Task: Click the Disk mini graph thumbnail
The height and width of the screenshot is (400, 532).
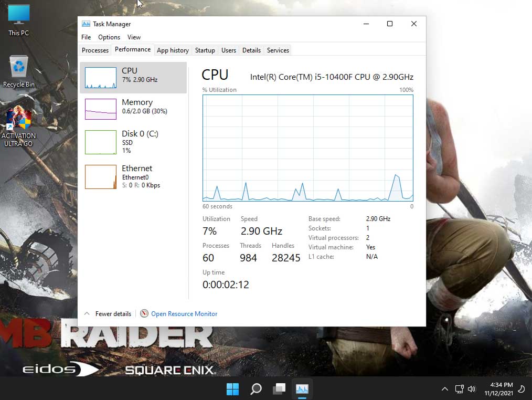Action: (100, 142)
